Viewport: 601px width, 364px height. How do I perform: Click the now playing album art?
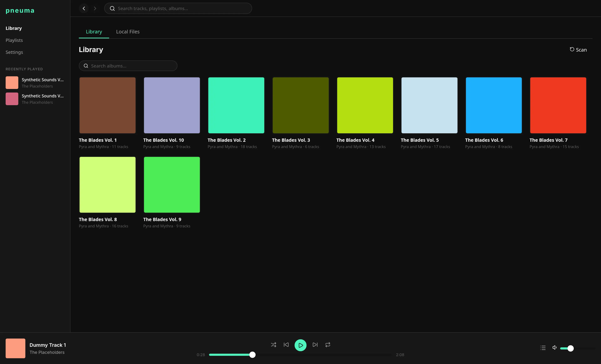(15, 348)
